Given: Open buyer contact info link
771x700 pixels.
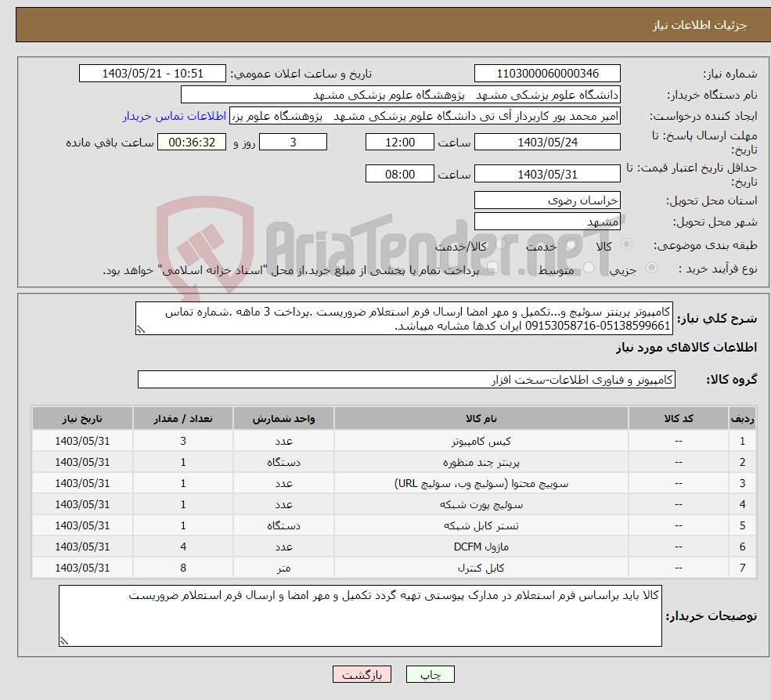Looking at the screenshot, I should (x=174, y=116).
